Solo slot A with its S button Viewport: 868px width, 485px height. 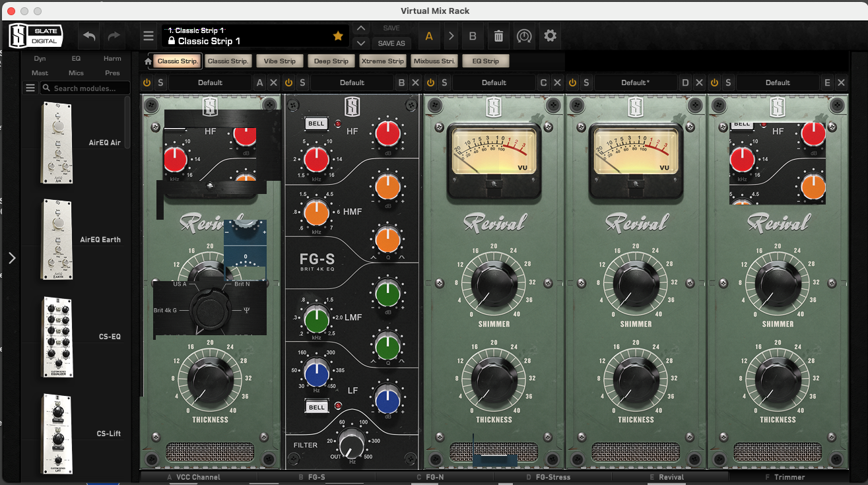coord(160,82)
